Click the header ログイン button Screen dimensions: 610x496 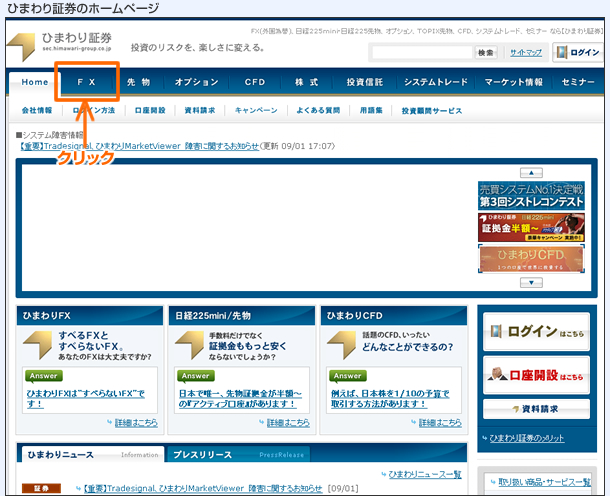click(x=578, y=52)
